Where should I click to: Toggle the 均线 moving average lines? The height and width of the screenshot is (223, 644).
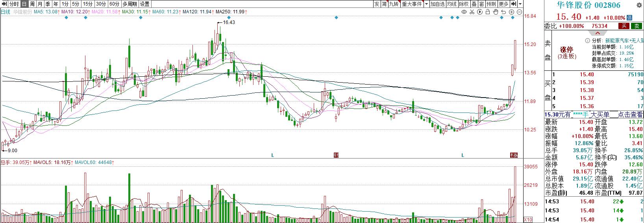(452, 4)
